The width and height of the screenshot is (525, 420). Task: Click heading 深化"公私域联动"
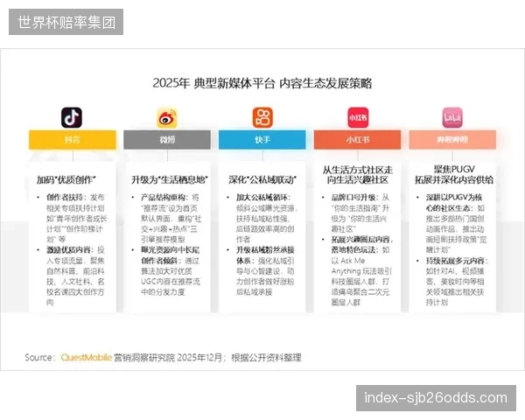point(262,180)
